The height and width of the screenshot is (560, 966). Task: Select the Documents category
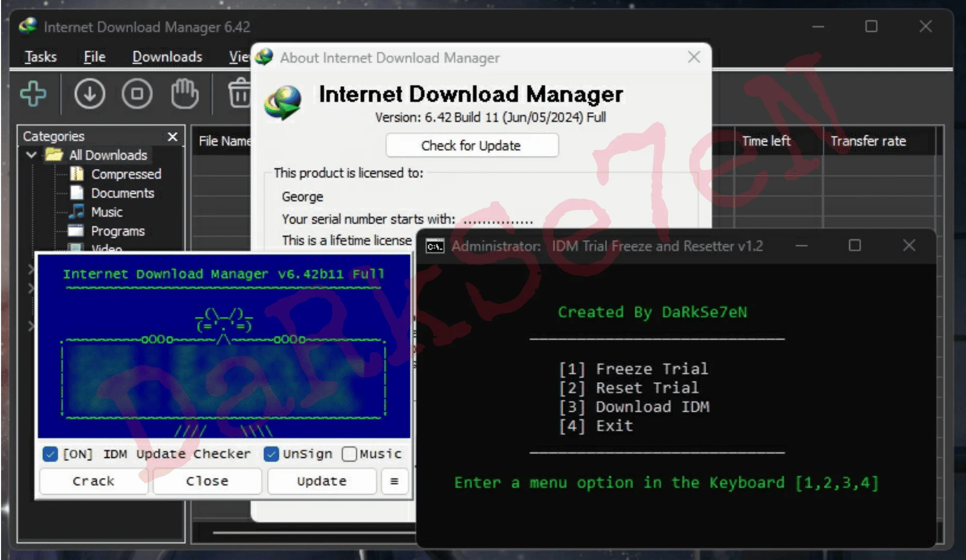click(x=123, y=193)
